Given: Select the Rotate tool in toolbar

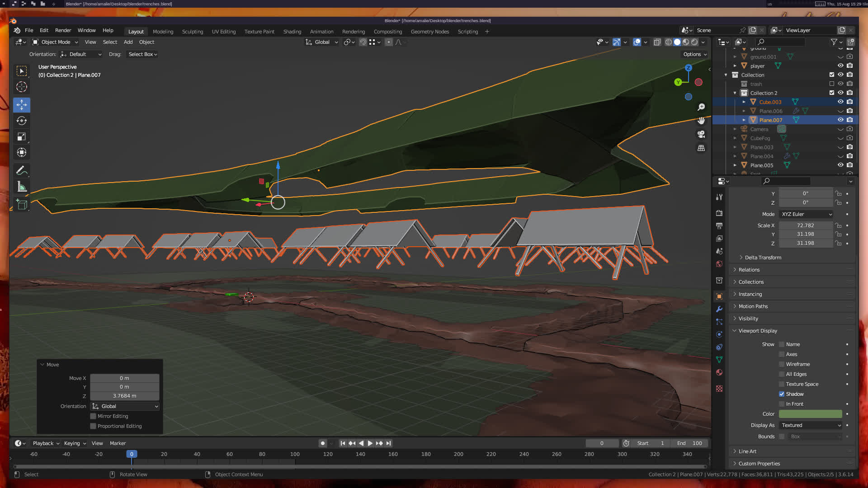Looking at the screenshot, I should (21, 121).
